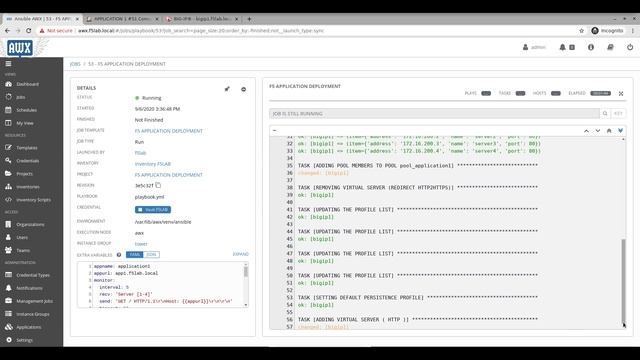Click the Instance Groups server icon
640x360 pixels.
coord(9,314)
